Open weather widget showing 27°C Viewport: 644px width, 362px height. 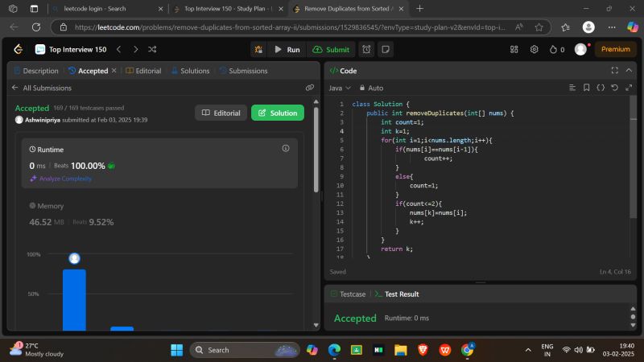click(x=37, y=350)
